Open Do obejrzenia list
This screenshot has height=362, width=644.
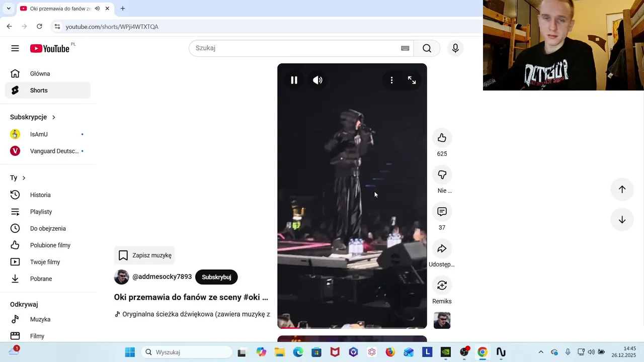pyautogui.click(x=48, y=228)
